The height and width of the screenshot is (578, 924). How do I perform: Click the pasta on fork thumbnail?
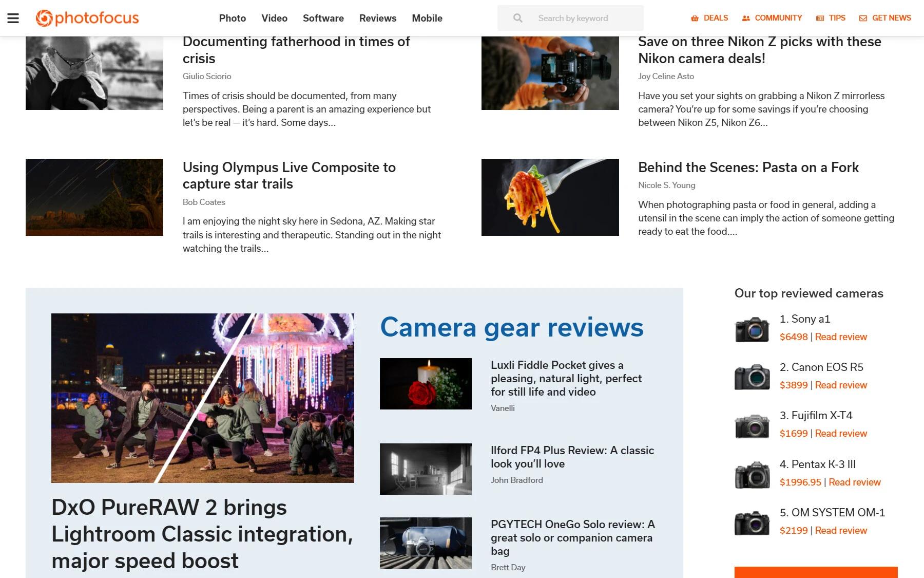[550, 197]
